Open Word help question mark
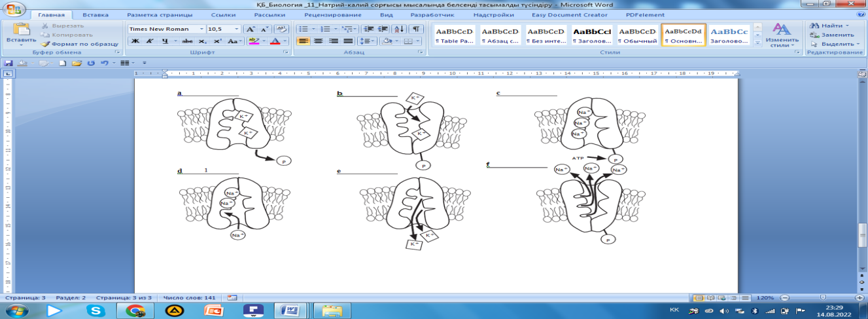 (863, 13)
